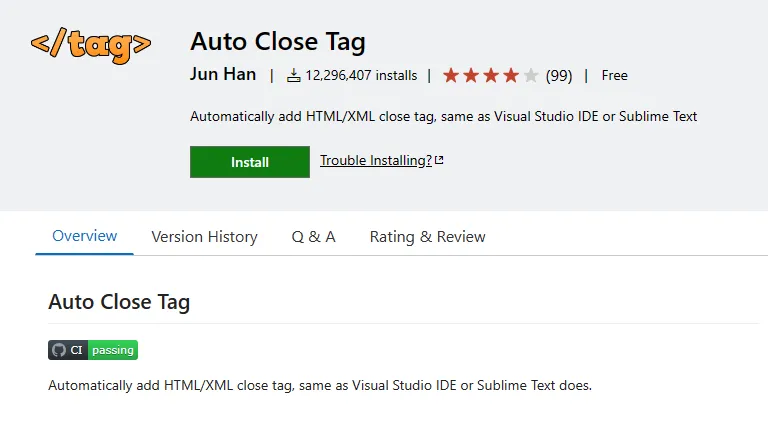
Task: Open publisher Jun Han's page
Action: click(223, 75)
